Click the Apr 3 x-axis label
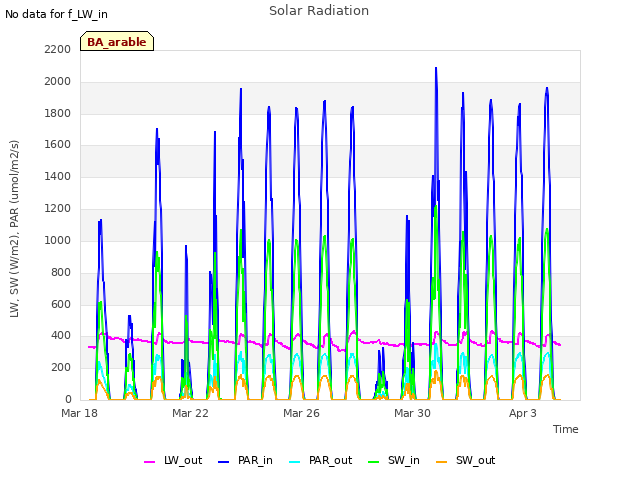This screenshot has height=480, width=640. 523,413
